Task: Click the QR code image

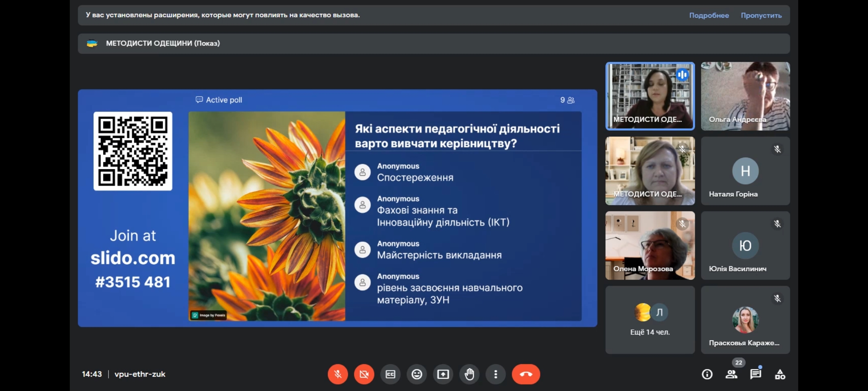Action: click(133, 151)
